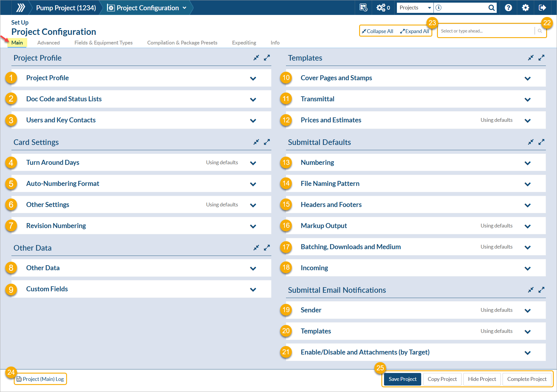
Task: Open the Project (Main) Log link
Action: coord(40,379)
